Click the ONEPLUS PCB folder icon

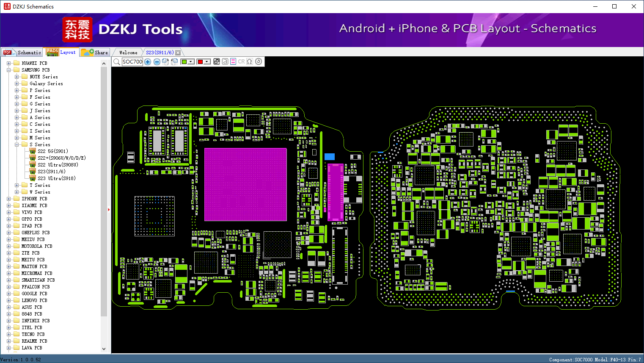[17, 233]
